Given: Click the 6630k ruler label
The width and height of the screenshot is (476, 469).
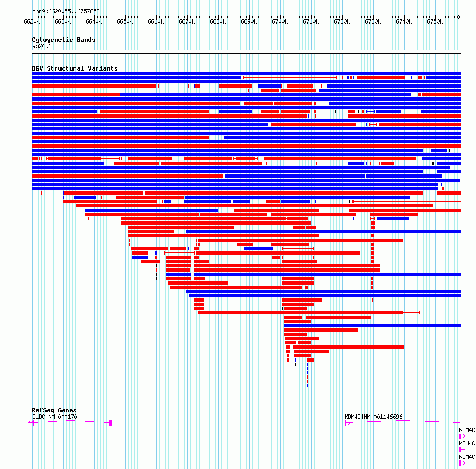Looking at the screenshot, I should pyautogui.click(x=63, y=21).
